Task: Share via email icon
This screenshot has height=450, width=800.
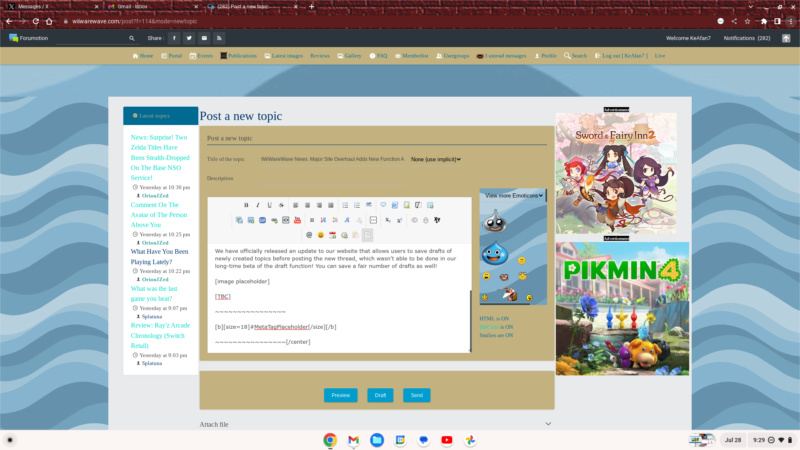Action: click(x=204, y=38)
